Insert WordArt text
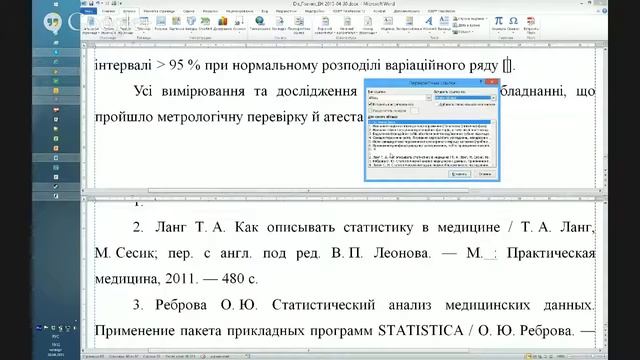640x360 pixels. (429, 24)
